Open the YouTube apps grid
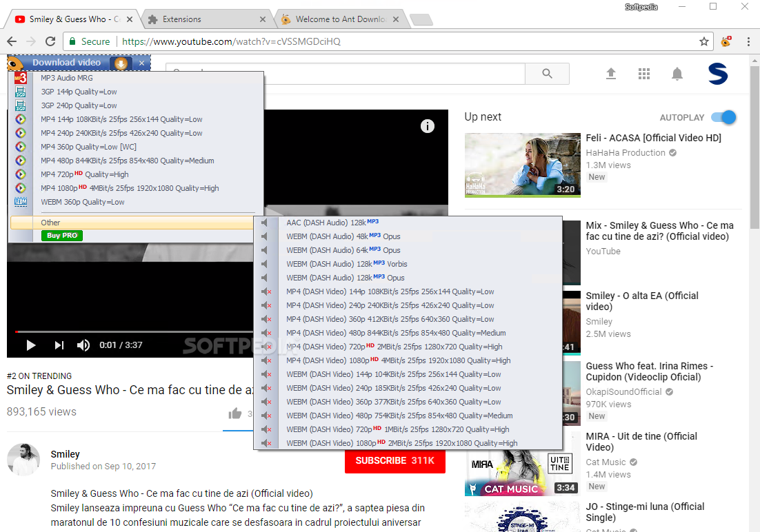 (643, 74)
